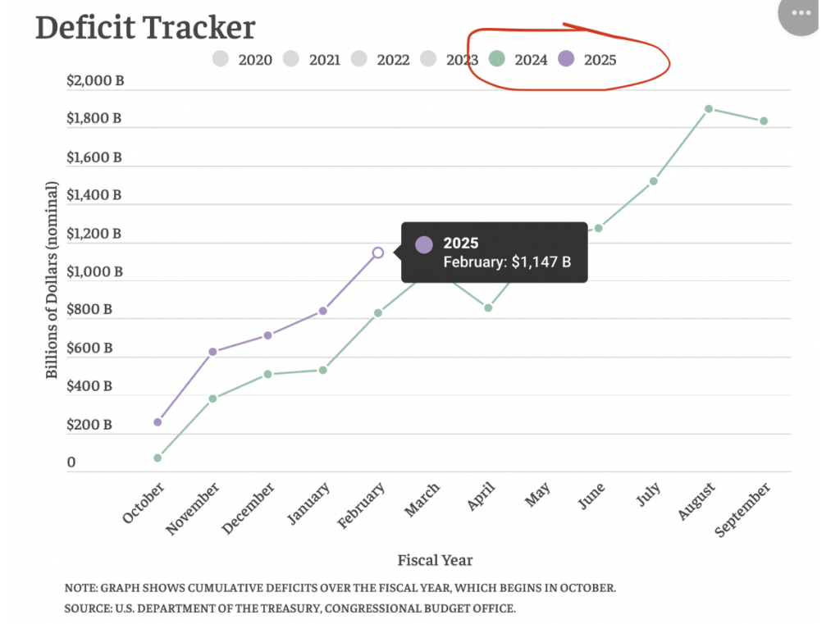The width and height of the screenshot is (840, 624).
Task: Select the 2025 February data point
Action: point(378,253)
